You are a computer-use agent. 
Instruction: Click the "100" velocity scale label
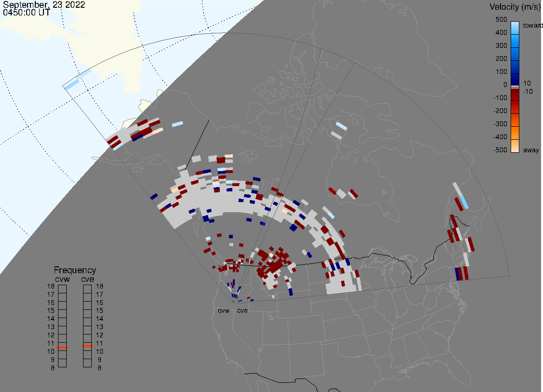[501, 72]
